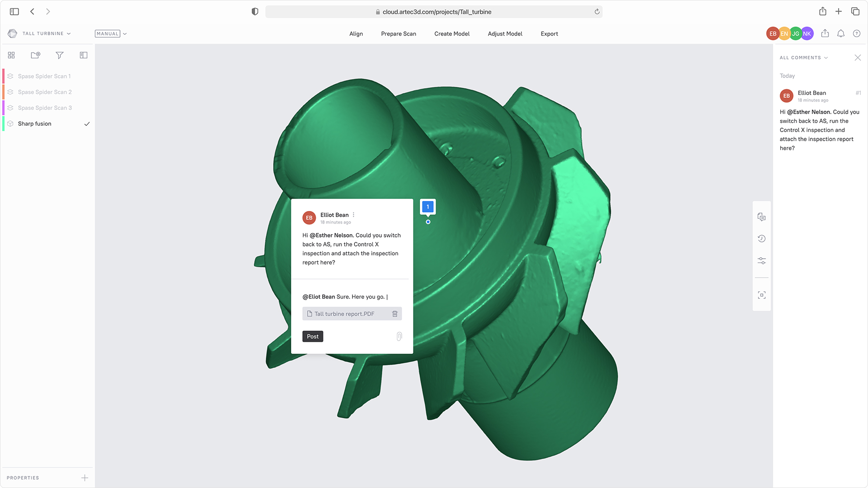Click the blue comment marker numbered 1

[428, 207]
